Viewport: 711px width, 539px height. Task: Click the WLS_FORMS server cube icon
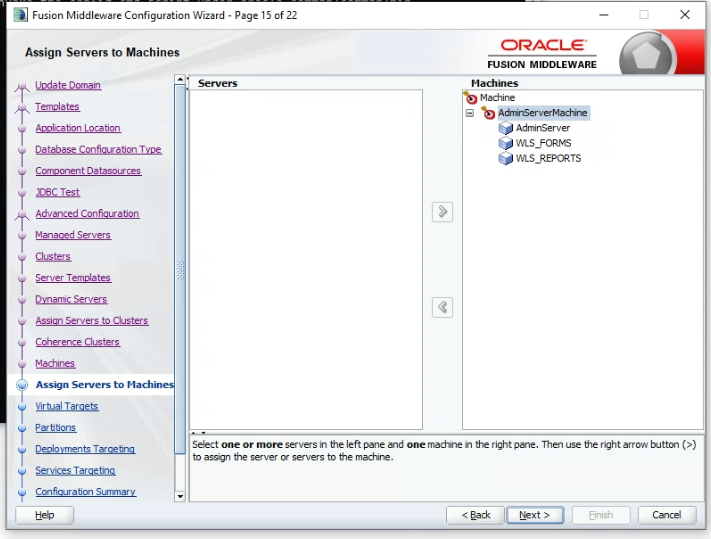(x=506, y=143)
